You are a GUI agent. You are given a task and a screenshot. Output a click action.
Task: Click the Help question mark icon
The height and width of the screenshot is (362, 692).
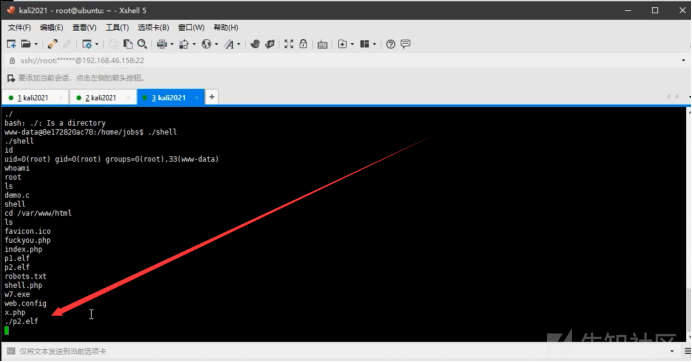click(391, 44)
